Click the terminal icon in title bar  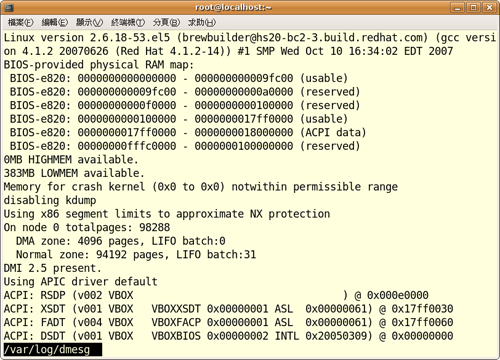9,7
